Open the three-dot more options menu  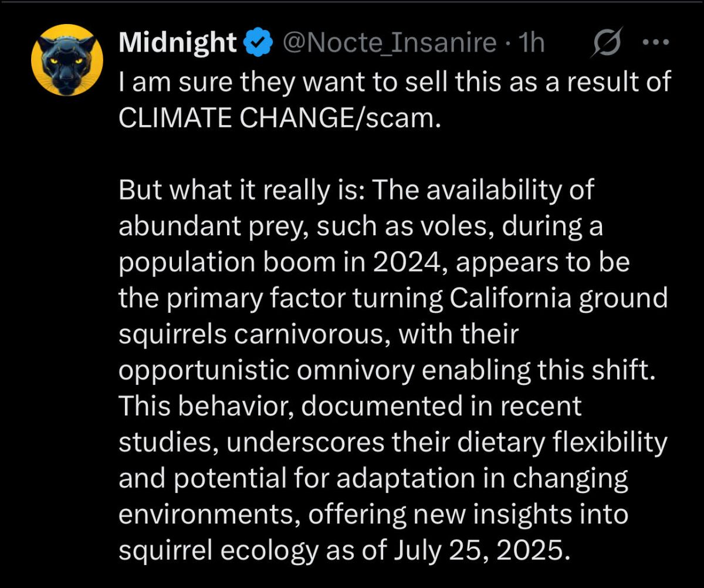(656, 43)
